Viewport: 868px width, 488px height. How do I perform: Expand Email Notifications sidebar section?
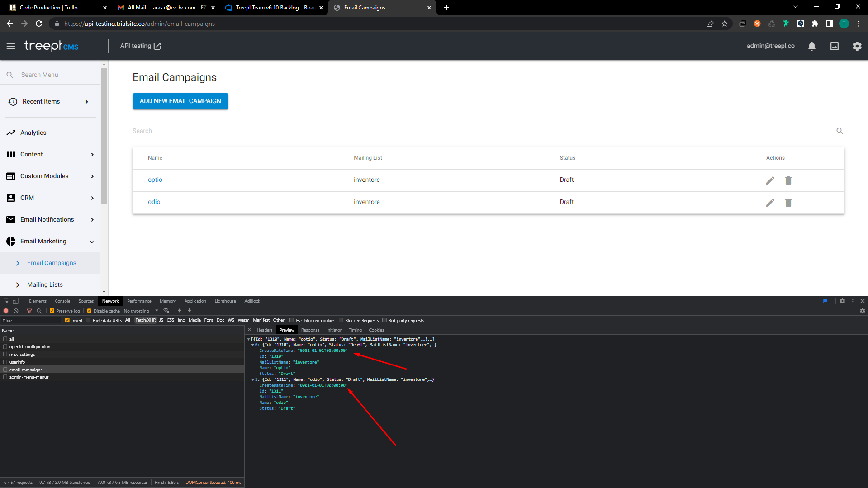click(x=50, y=220)
